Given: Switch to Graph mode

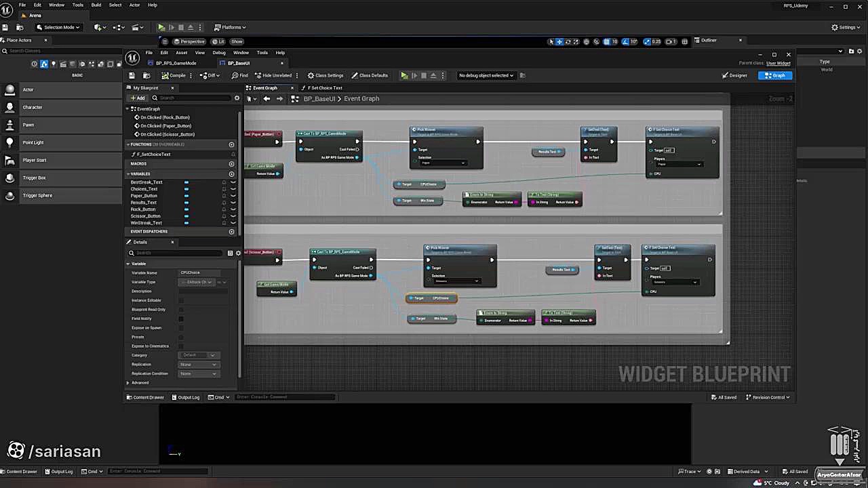Looking at the screenshot, I should tap(776, 75).
